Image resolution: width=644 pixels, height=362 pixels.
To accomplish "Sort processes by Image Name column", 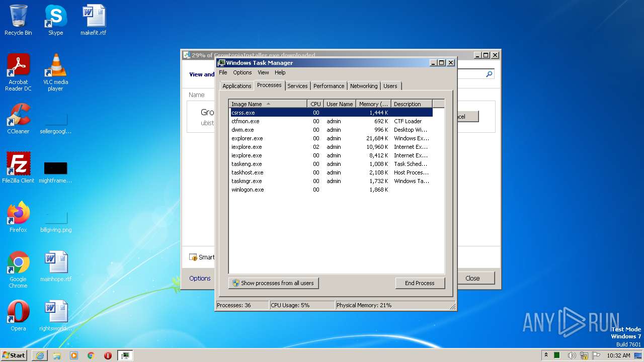I will pyautogui.click(x=268, y=104).
